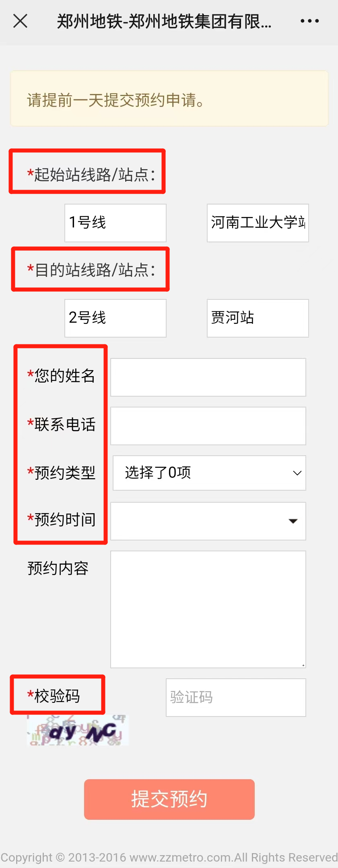The image size is (338, 868).
Task: Click the black triangle arrow in 预约时间 field
Action: pyautogui.click(x=293, y=521)
